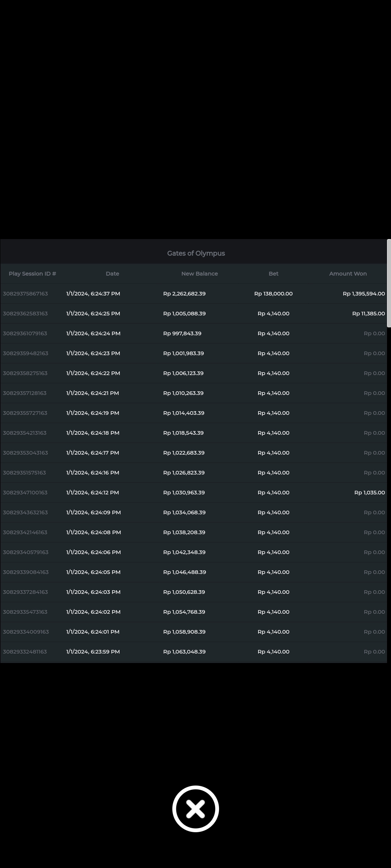Open play session 30829362583163
391x868 pixels.
pyautogui.click(x=25, y=314)
